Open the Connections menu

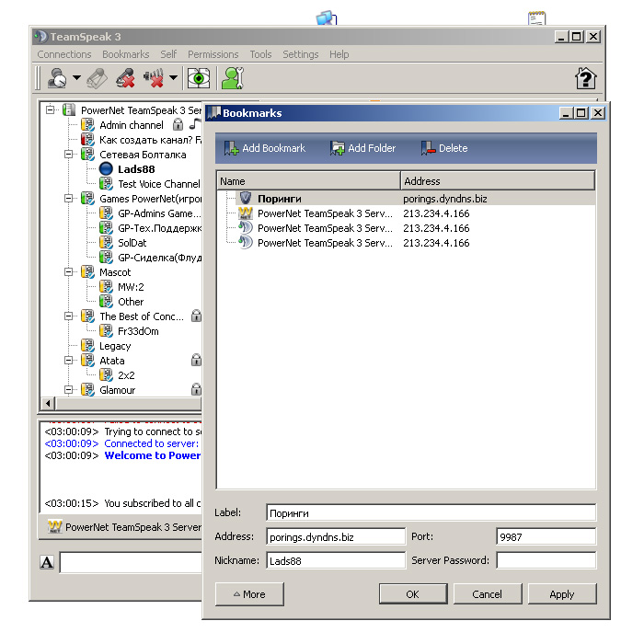tap(64, 54)
